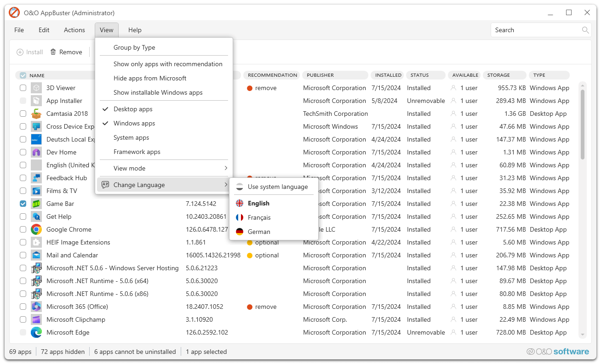This screenshot has height=364, width=601.
Task: Switch language to German
Action: [274, 232]
